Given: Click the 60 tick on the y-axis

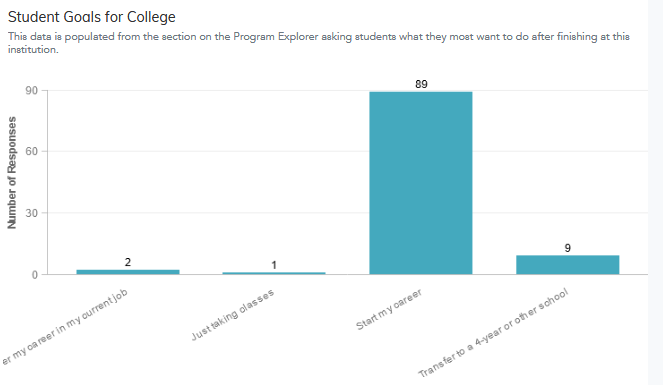Looking at the screenshot, I should click(31, 152).
